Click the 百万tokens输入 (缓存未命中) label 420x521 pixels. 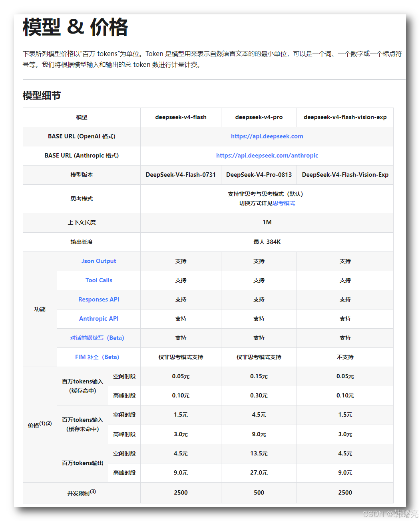[82, 424]
